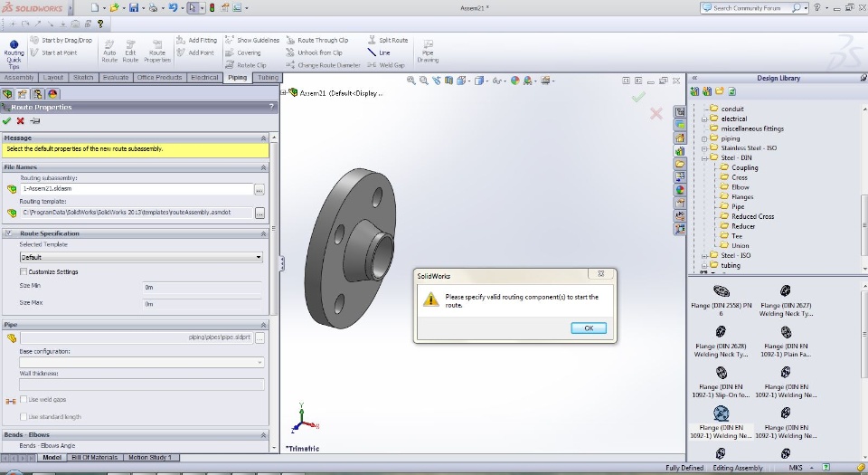
Task: Accept Route Properties with green checkmark
Action: (6, 120)
